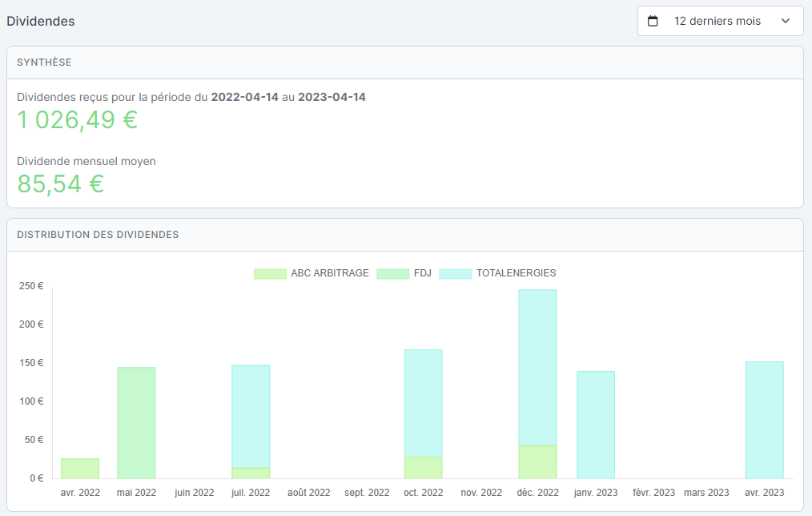Click the start date 2022-04-14
Viewport: 812px width, 516px height.
click(244, 97)
